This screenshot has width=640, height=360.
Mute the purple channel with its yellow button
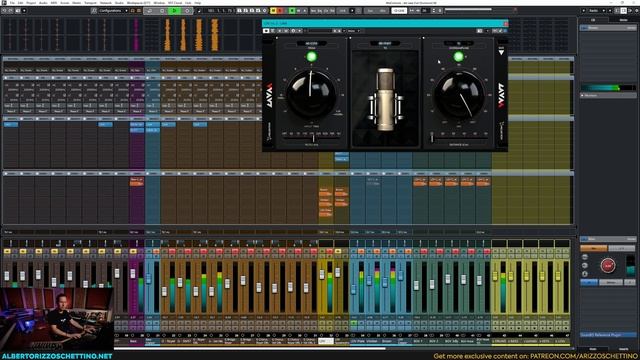tap(133, 251)
